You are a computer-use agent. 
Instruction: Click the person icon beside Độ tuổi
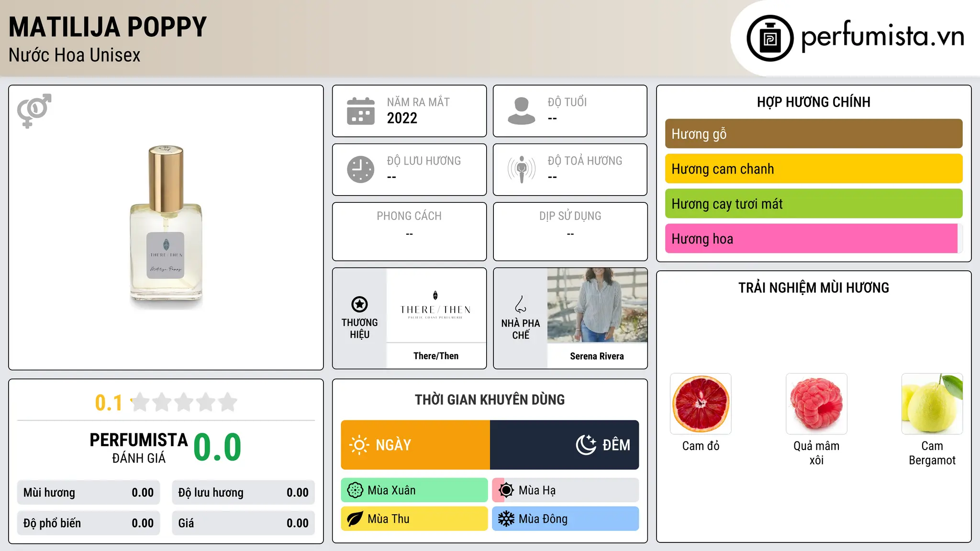(522, 111)
